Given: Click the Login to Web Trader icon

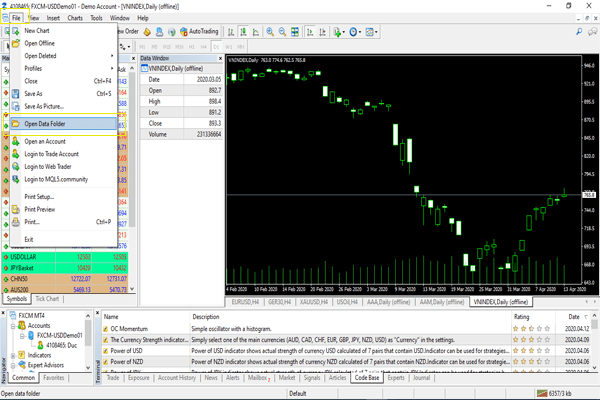Looking at the screenshot, I should [16, 167].
